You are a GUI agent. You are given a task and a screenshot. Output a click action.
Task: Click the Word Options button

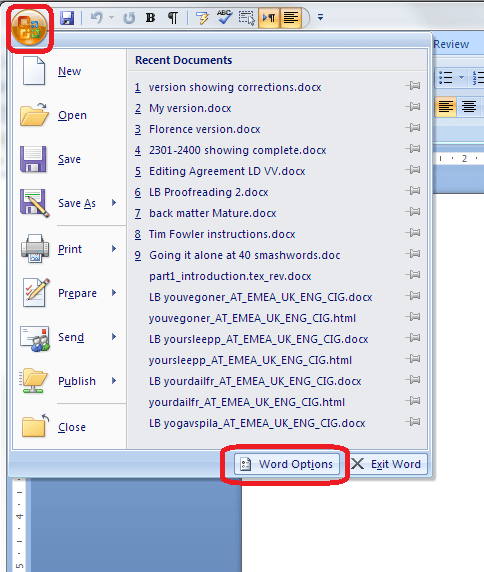click(x=287, y=464)
